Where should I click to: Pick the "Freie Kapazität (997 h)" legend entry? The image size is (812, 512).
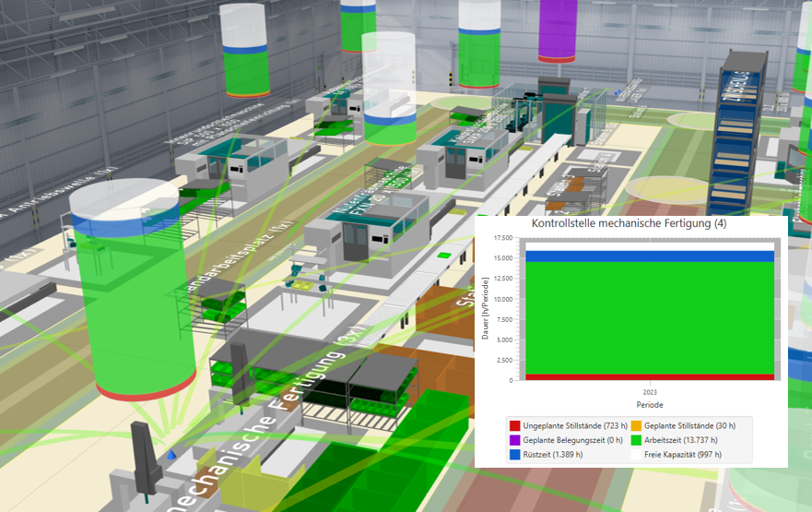[x=683, y=455]
